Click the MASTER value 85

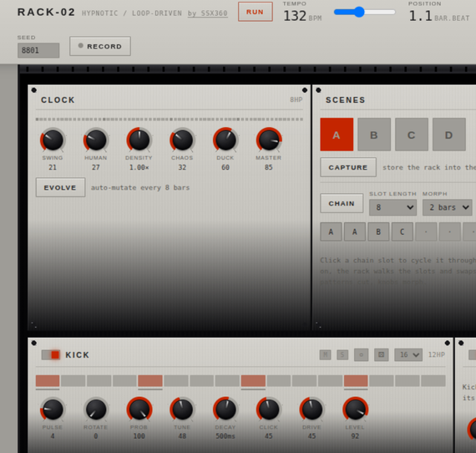point(269,167)
